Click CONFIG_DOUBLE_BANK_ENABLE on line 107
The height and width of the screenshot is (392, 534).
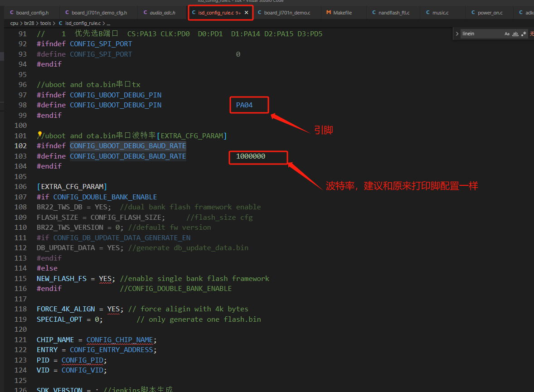coord(105,197)
